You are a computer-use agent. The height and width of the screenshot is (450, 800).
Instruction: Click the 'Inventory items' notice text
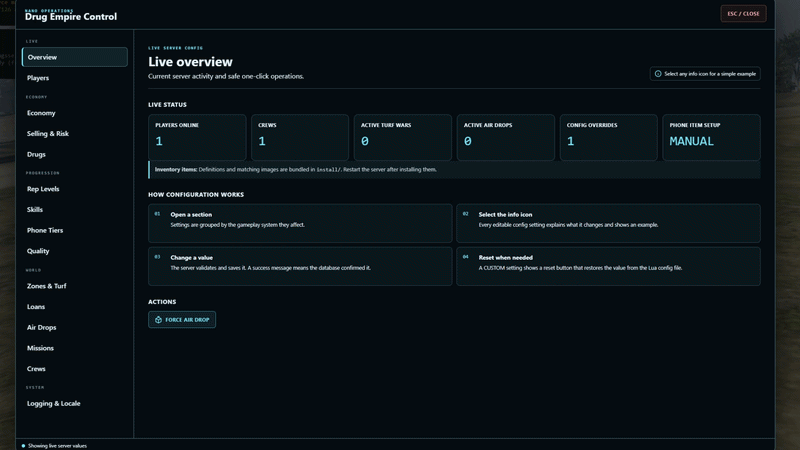coord(295,169)
